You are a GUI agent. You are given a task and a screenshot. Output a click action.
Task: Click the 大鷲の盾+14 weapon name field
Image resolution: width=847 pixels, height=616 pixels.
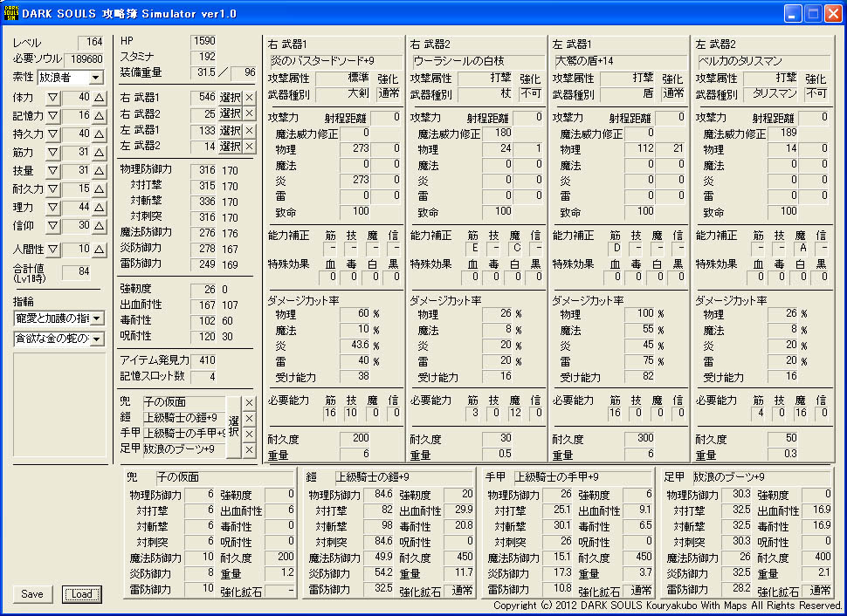click(x=621, y=61)
